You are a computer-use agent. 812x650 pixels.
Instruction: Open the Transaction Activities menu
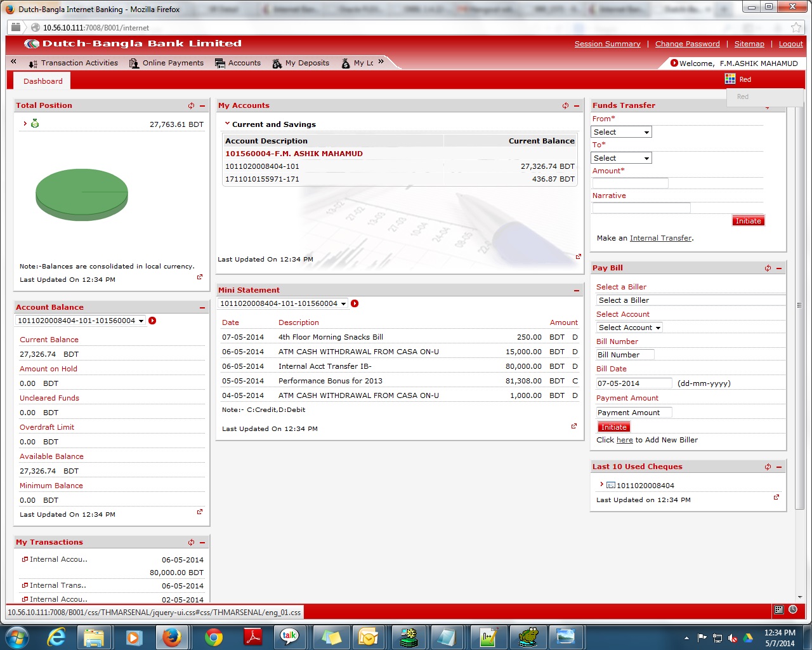click(74, 63)
